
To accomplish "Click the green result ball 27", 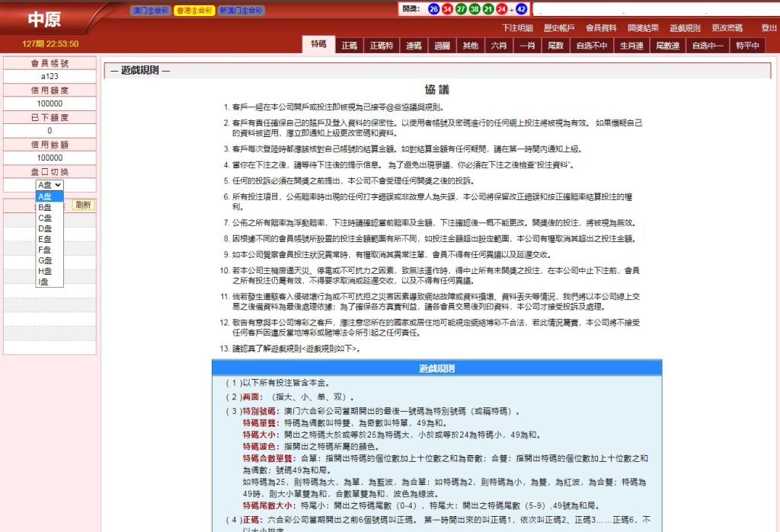I will (462, 8).
